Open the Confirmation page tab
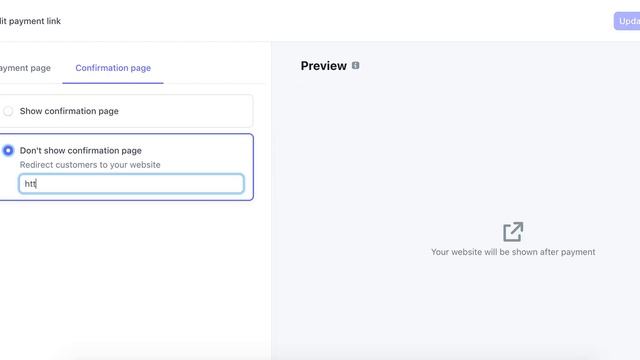The width and height of the screenshot is (640, 360). click(x=113, y=68)
